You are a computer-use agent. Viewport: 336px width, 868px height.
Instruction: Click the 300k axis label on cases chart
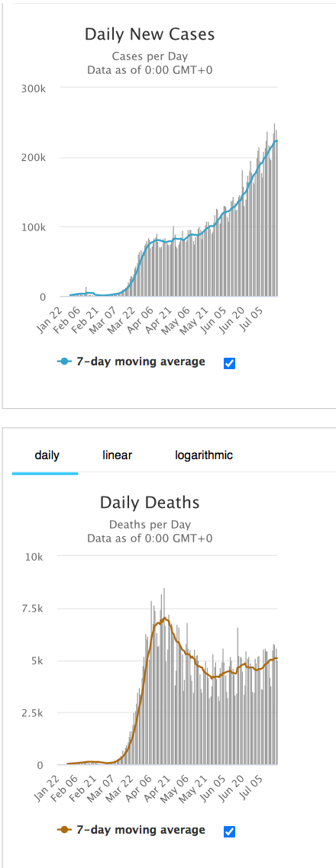(33, 88)
